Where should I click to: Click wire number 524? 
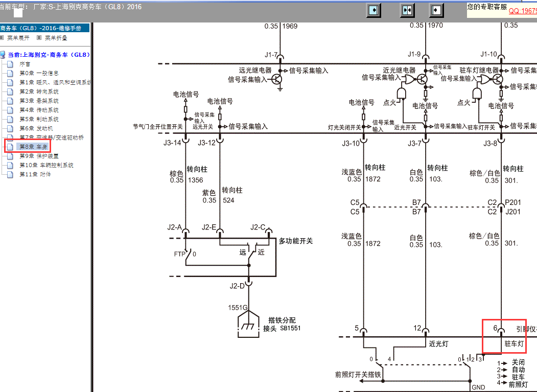tap(228, 200)
